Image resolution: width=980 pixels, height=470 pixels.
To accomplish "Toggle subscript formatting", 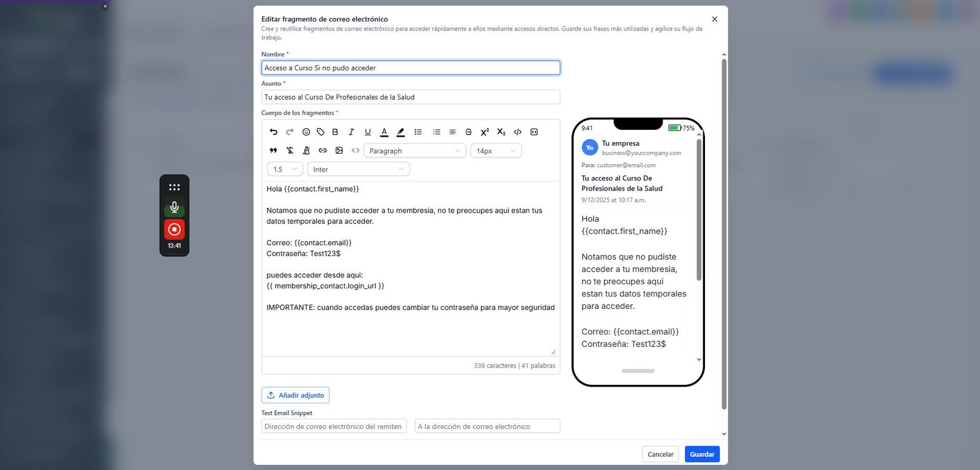I will click(x=502, y=132).
